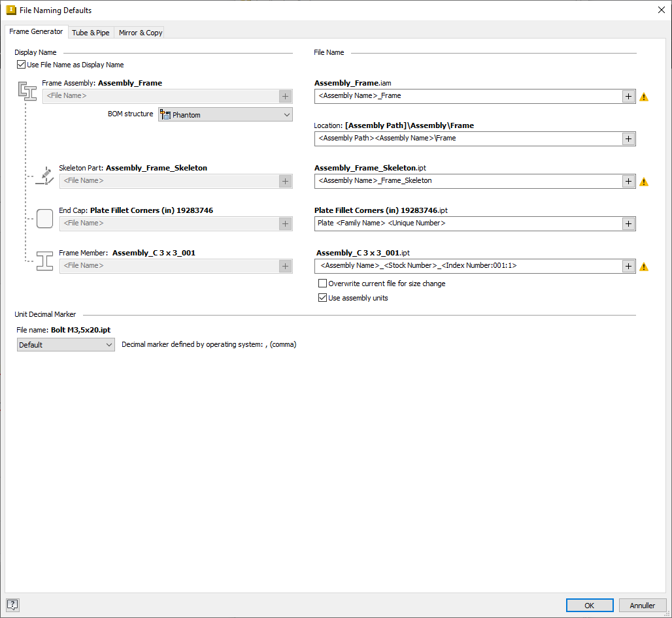This screenshot has width=672, height=618.
Task: Cancel the dialog using Annuler
Action: [x=643, y=605]
